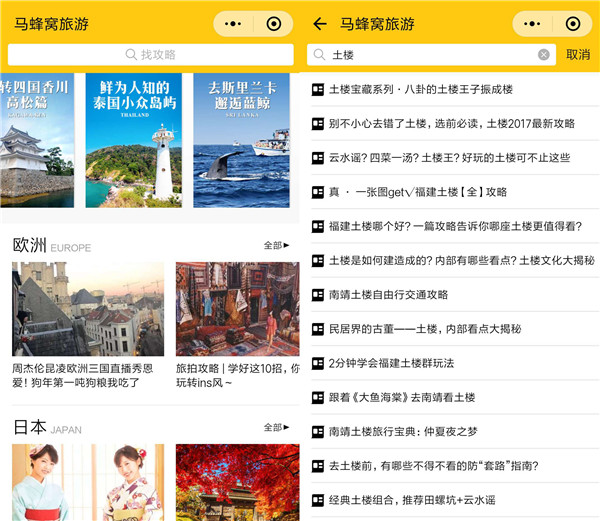Image resolution: width=600 pixels, height=521 pixels.
Task: Clear the search text with the X icon
Action: click(x=544, y=55)
